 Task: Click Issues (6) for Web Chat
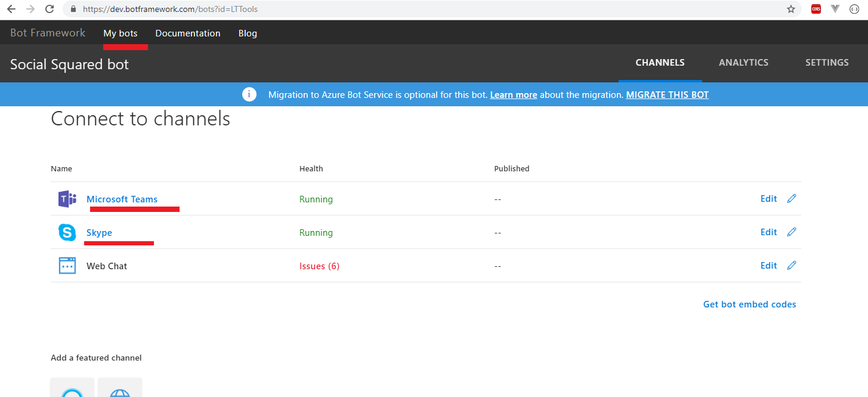319,266
